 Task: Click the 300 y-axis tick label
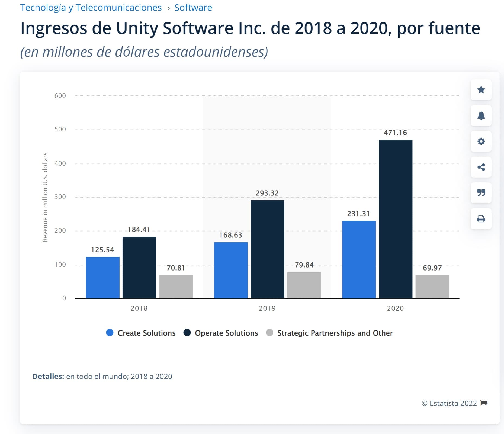tap(60, 197)
